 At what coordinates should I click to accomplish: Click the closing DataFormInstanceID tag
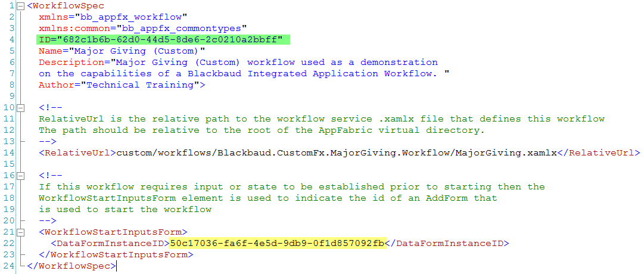447,244
